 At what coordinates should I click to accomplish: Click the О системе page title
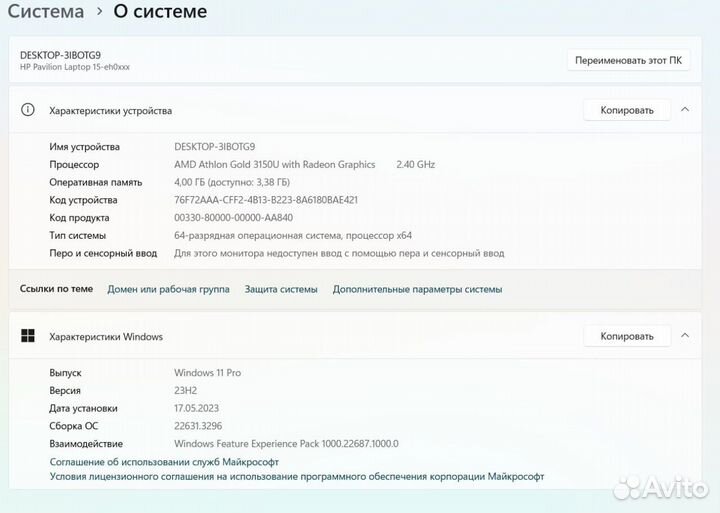160,11
